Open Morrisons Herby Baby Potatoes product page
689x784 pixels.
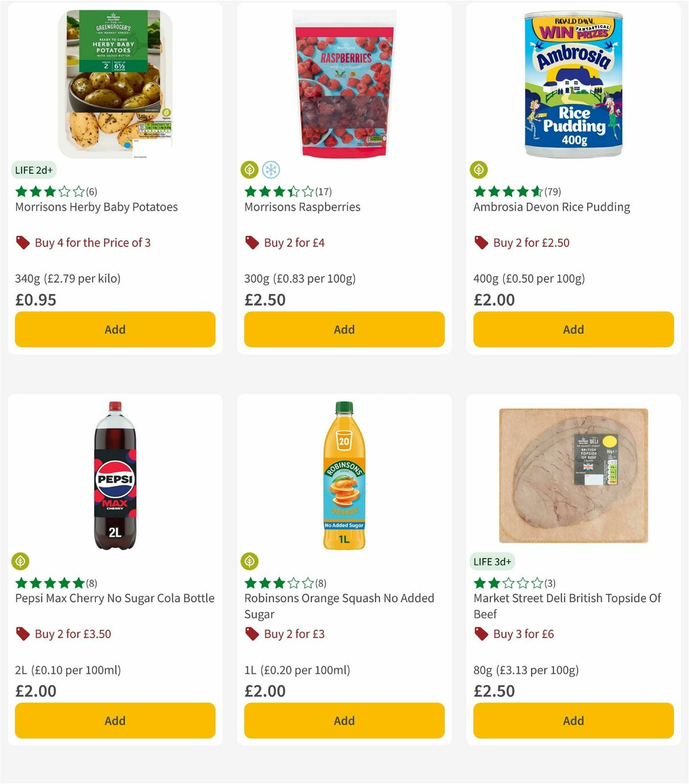[96, 207]
